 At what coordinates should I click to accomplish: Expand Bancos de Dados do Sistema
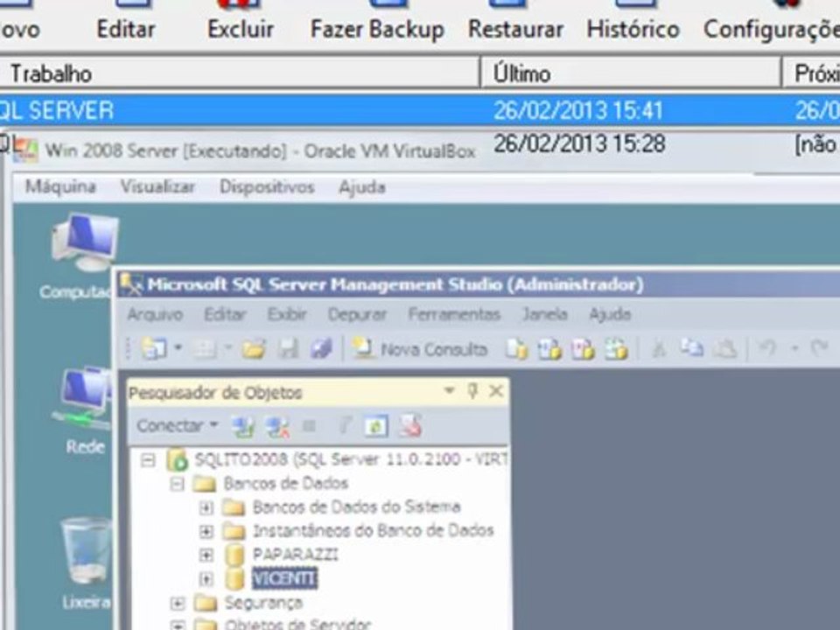click(206, 507)
